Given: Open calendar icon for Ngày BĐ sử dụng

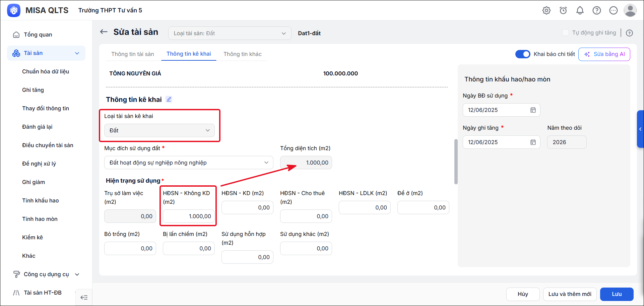Looking at the screenshot, I should [x=533, y=110].
